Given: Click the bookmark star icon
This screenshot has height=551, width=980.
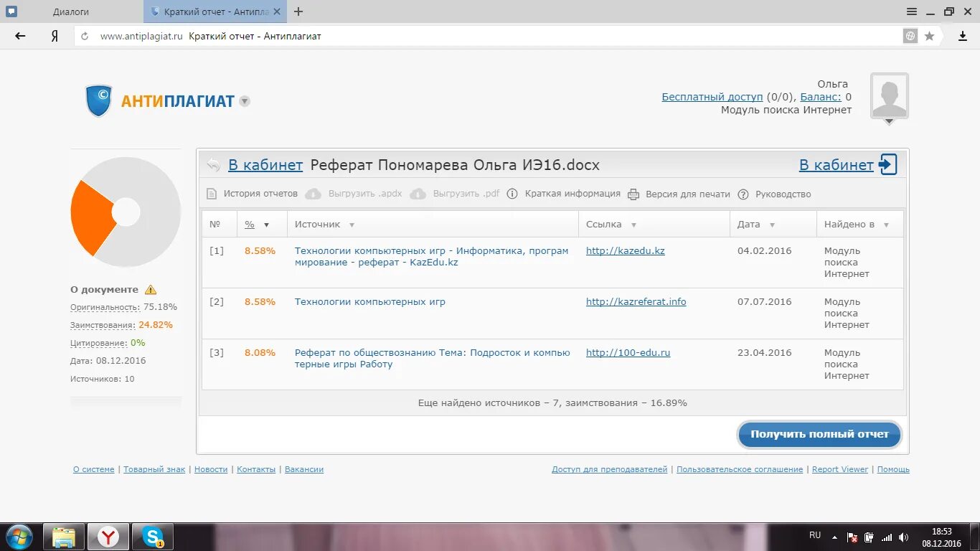Looking at the screenshot, I should (x=929, y=36).
